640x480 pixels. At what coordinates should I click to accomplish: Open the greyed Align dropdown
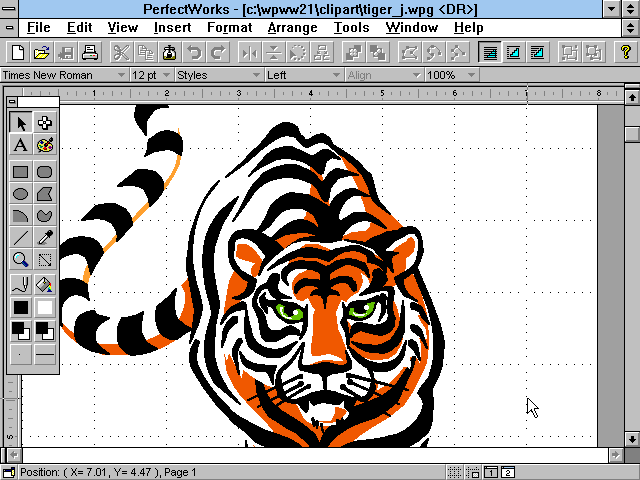pyautogui.click(x=383, y=75)
